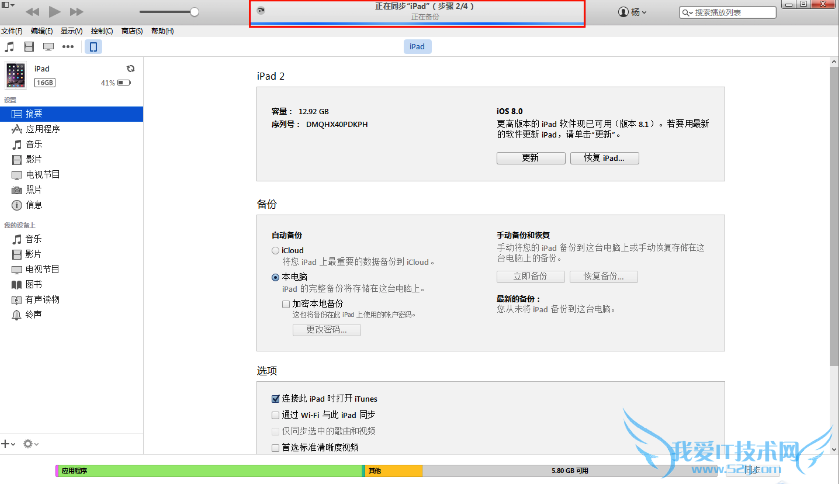Click the iOS 8.0 version label

(509, 111)
